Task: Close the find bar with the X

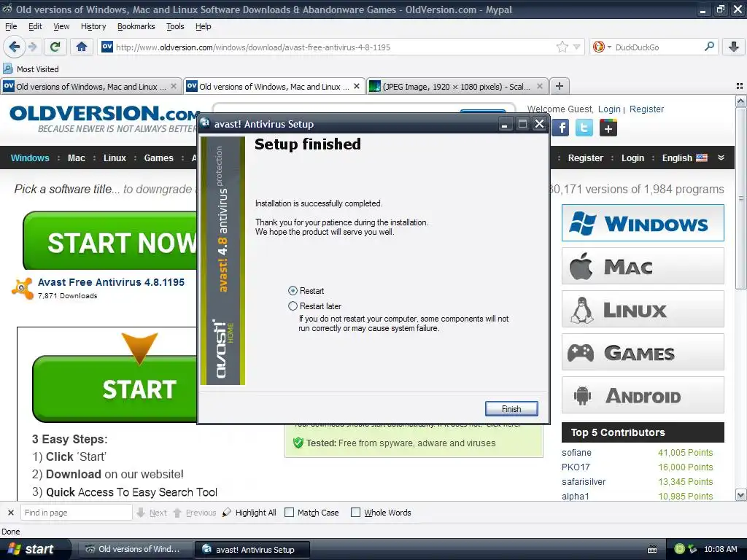Action: tap(10, 513)
